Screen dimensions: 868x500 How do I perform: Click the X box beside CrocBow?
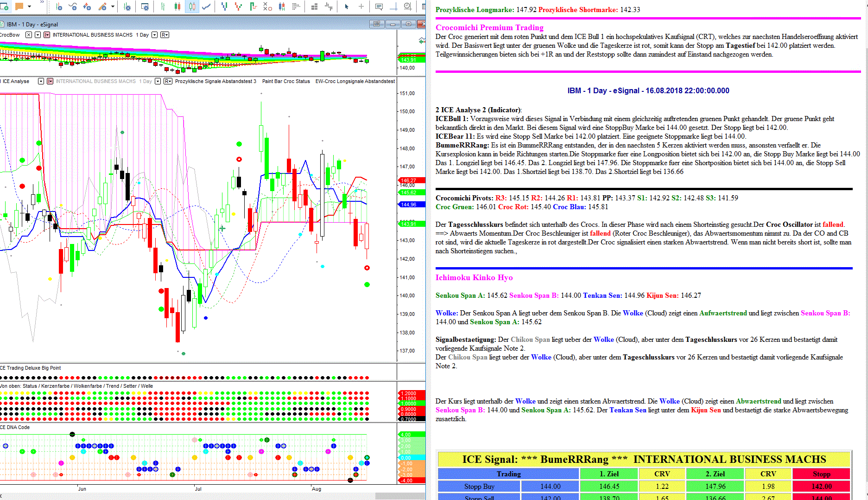(x=29, y=35)
